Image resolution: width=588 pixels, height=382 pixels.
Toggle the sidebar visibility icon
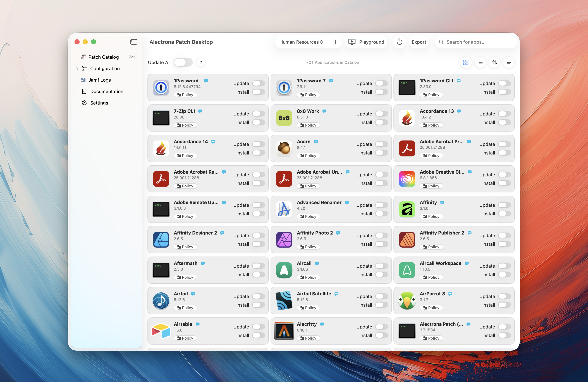click(134, 42)
